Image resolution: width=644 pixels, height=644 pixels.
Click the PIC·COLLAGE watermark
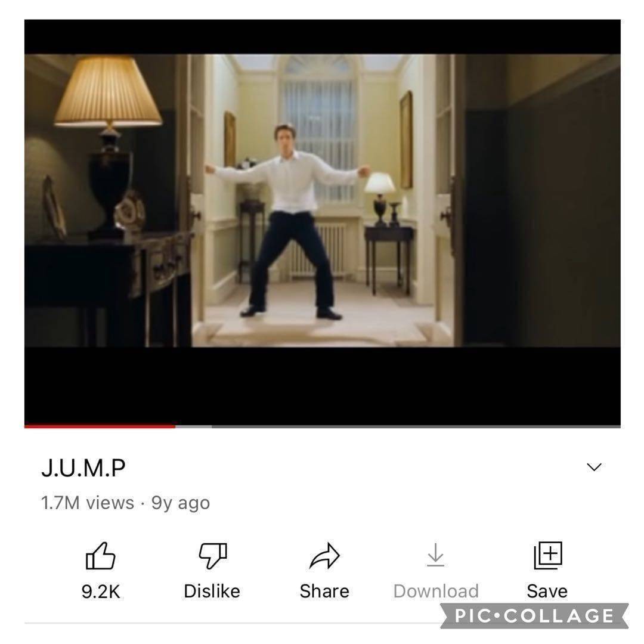(534, 615)
